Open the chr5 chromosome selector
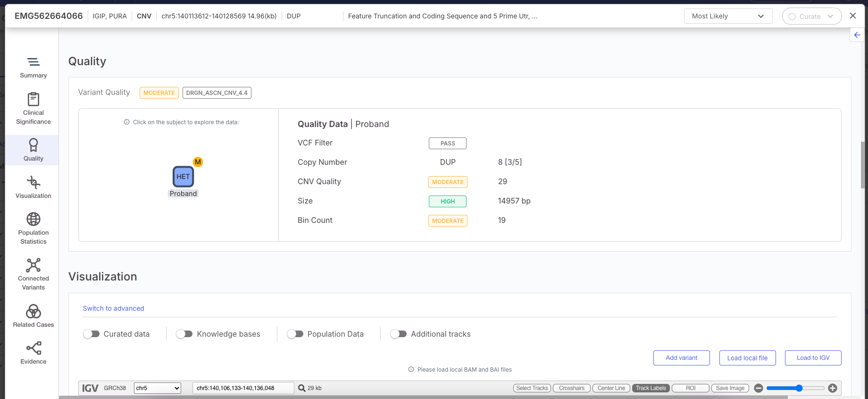Viewport: 868px width, 399px height. click(x=158, y=388)
